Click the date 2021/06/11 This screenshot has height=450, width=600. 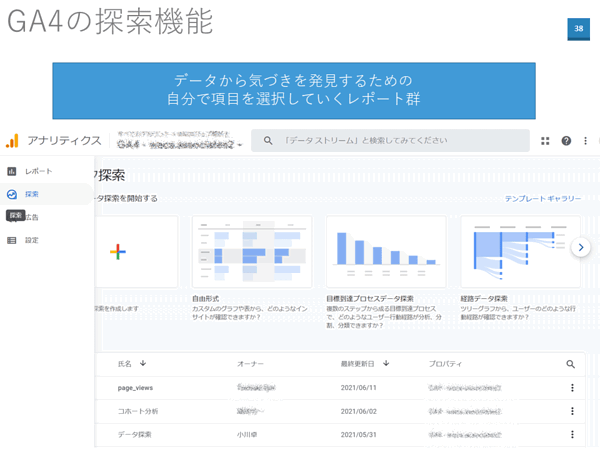click(x=359, y=388)
